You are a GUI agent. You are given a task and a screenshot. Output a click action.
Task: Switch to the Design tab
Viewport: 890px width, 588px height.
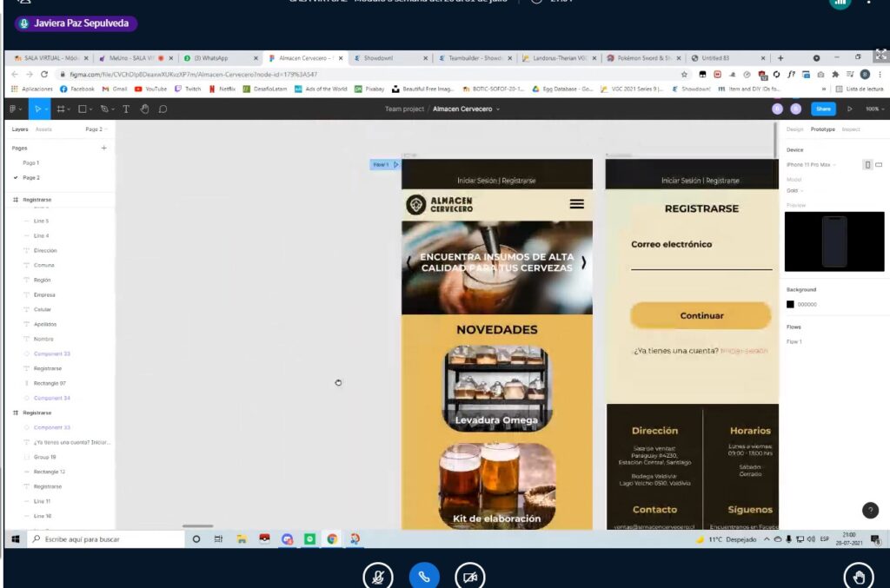pyautogui.click(x=794, y=129)
